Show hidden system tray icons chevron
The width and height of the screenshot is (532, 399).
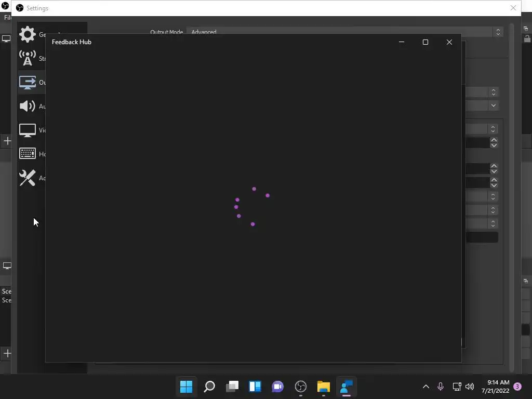pos(426,387)
